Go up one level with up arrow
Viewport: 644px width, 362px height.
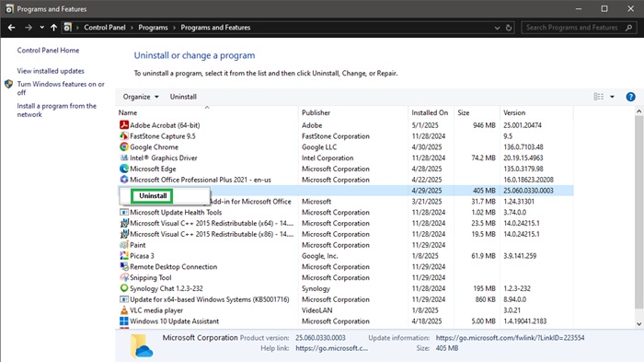tap(53, 28)
